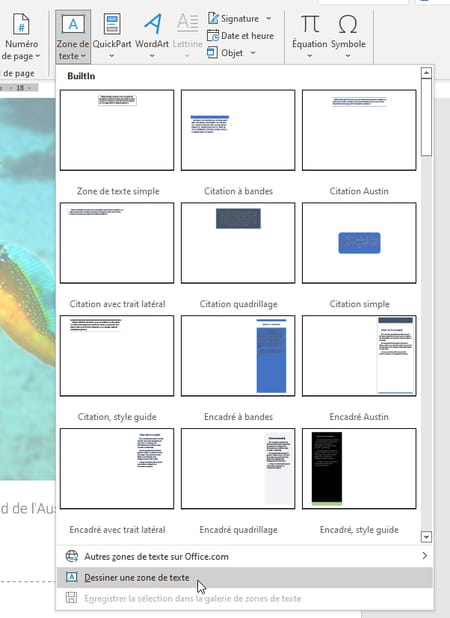
Task: Open the WordArt gallery icon
Action: pyautogui.click(x=152, y=24)
